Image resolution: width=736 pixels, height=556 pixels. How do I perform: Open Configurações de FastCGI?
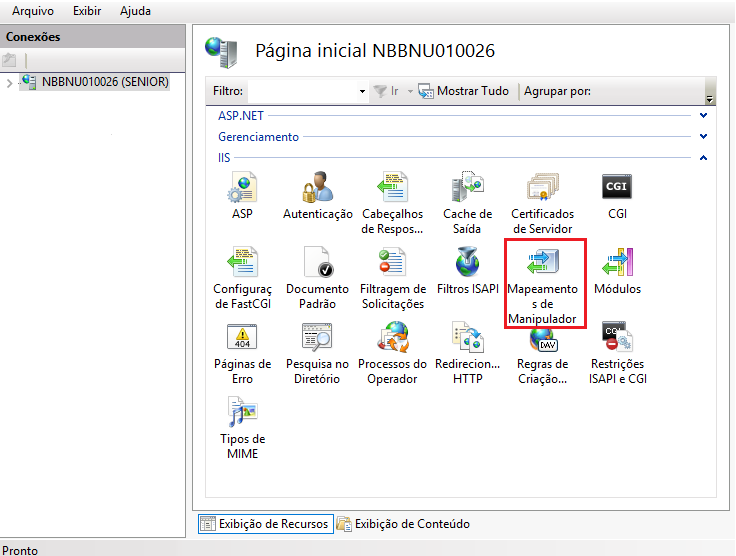click(243, 278)
